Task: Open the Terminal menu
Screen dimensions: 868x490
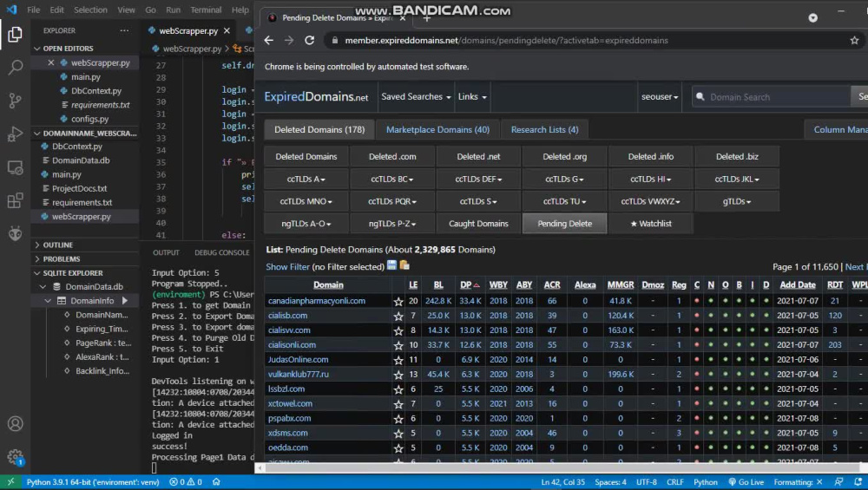Action: (x=206, y=10)
